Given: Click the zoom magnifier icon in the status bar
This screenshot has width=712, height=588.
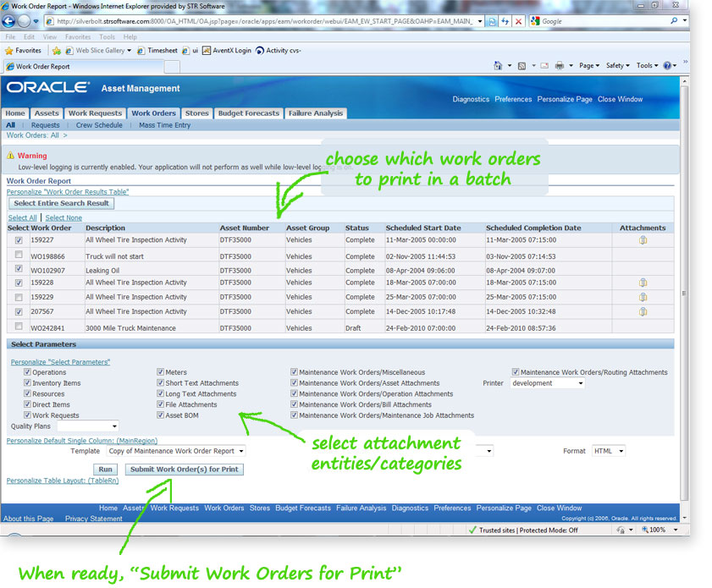Looking at the screenshot, I should click(645, 530).
